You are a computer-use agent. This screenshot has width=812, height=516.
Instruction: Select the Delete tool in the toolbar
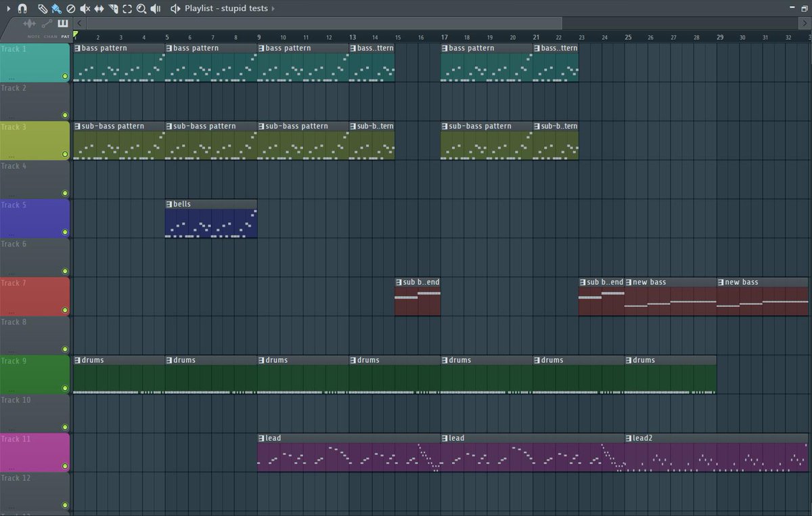tap(70, 9)
